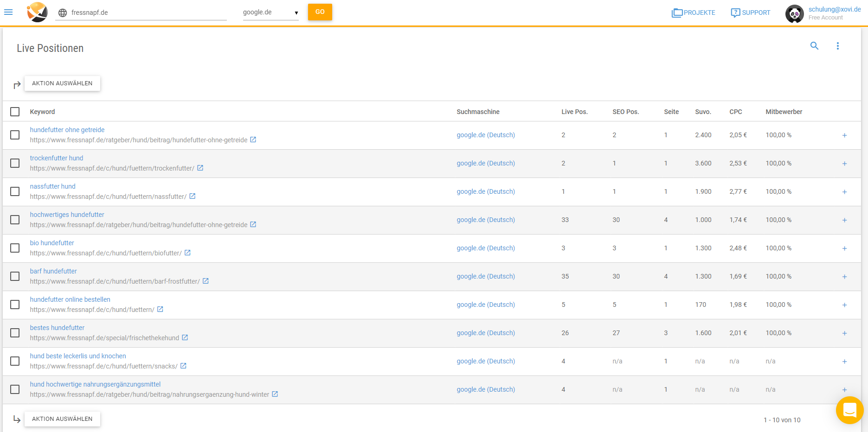Click the '1 - 10 von 10' pagination text
Image resolution: width=868 pixels, height=432 pixels.
(x=782, y=420)
